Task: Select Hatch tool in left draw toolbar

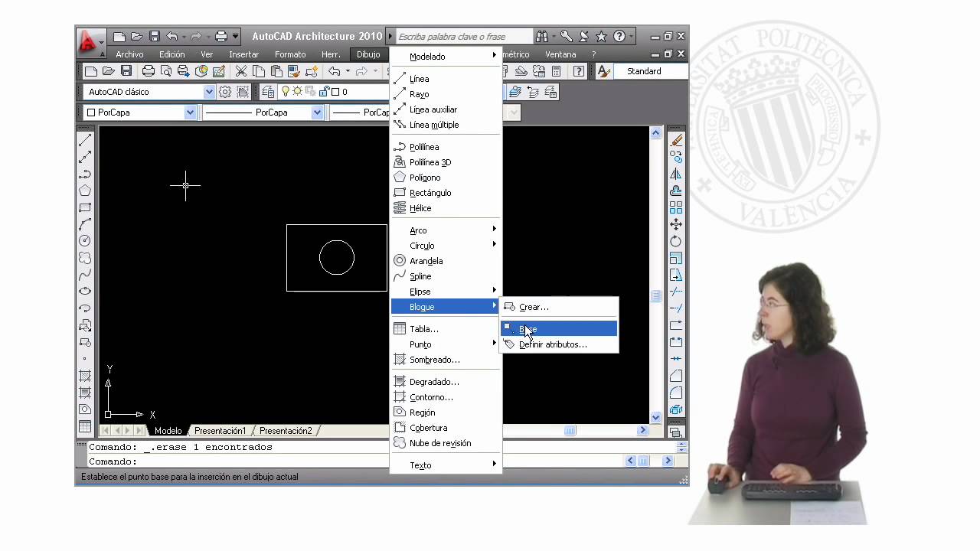Action: pyautogui.click(x=85, y=376)
